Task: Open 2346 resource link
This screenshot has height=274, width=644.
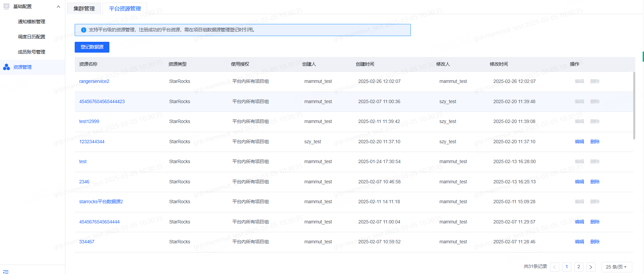Action: pos(84,182)
